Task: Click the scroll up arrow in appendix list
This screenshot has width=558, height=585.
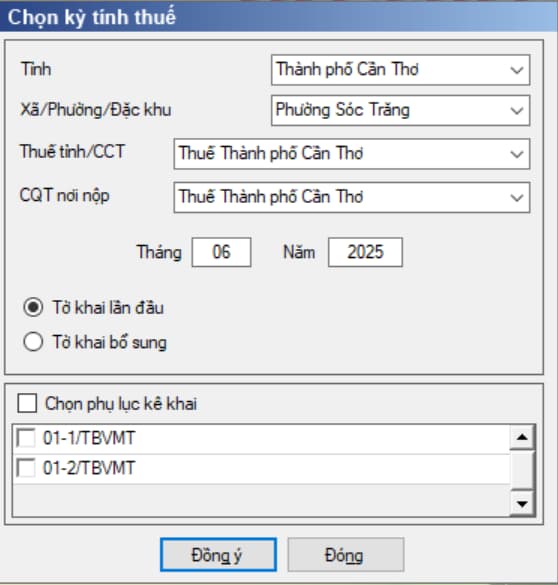Action: pos(522,437)
